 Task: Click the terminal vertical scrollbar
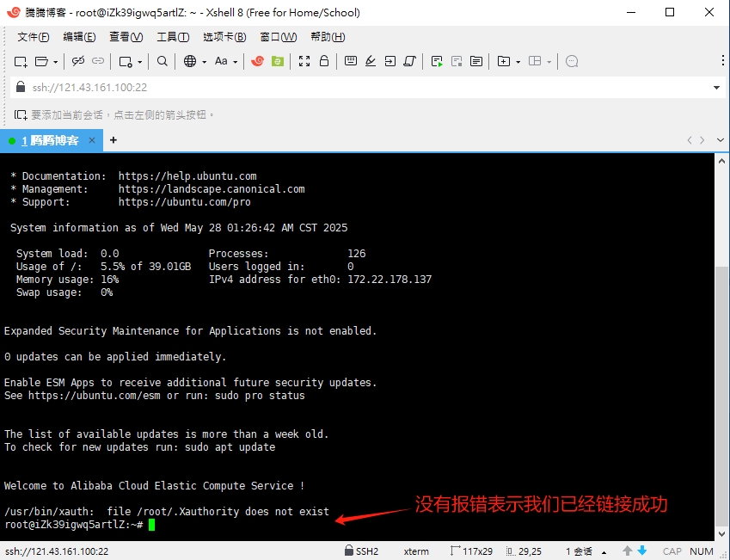tap(722, 344)
